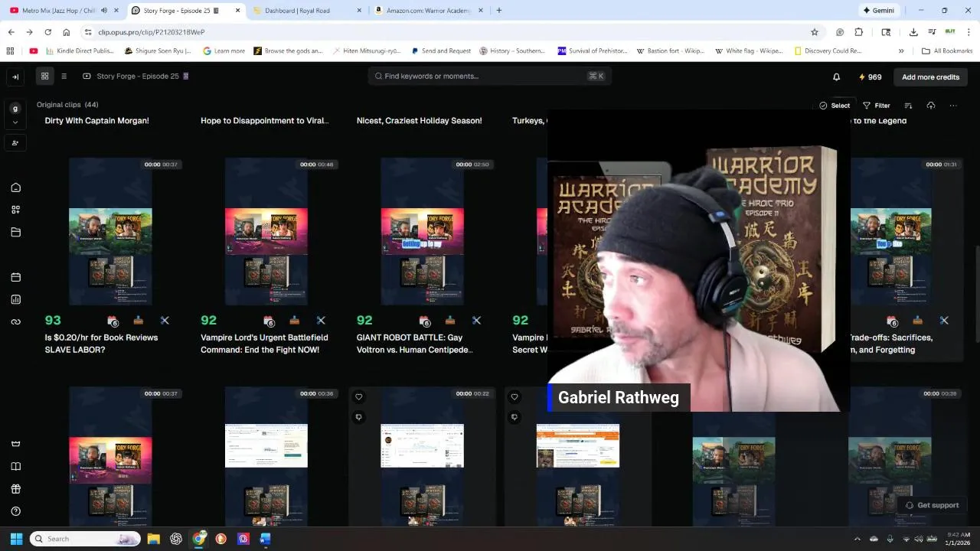The height and width of the screenshot is (551, 980).
Task: Reload the page
Action: 47,32
